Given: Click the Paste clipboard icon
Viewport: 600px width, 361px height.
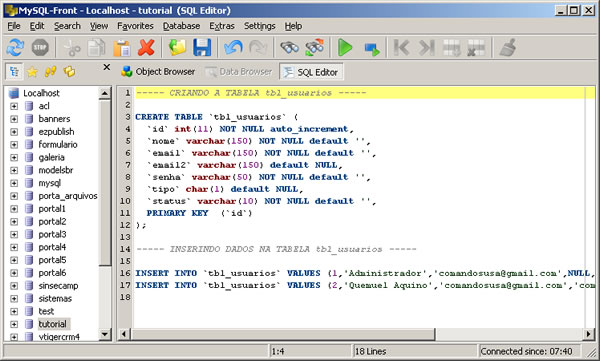Looking at the screenshot, I should 122,49.
